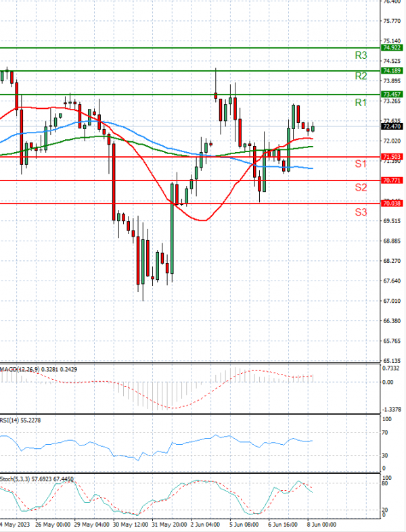Select the 73.457 price tag
Screen dimensions: 406x532
click(392, 94)
